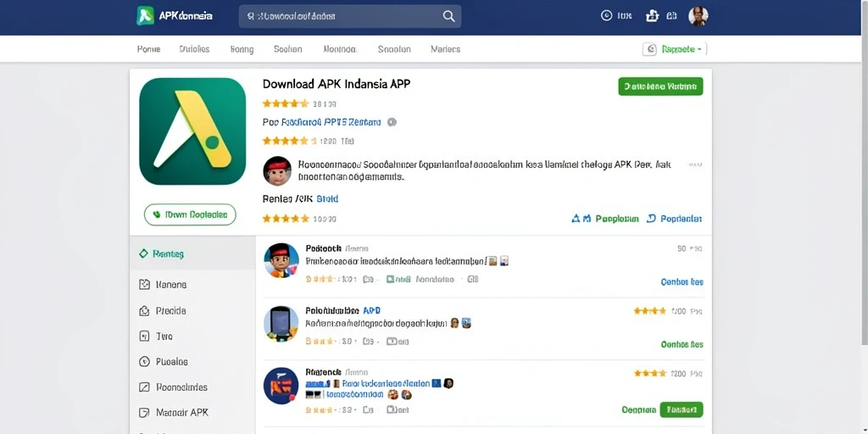Screen dimensions: 868x434
Task: Click the blue "Contes les" link in the Poiteoch row
Action: point(682,281)
